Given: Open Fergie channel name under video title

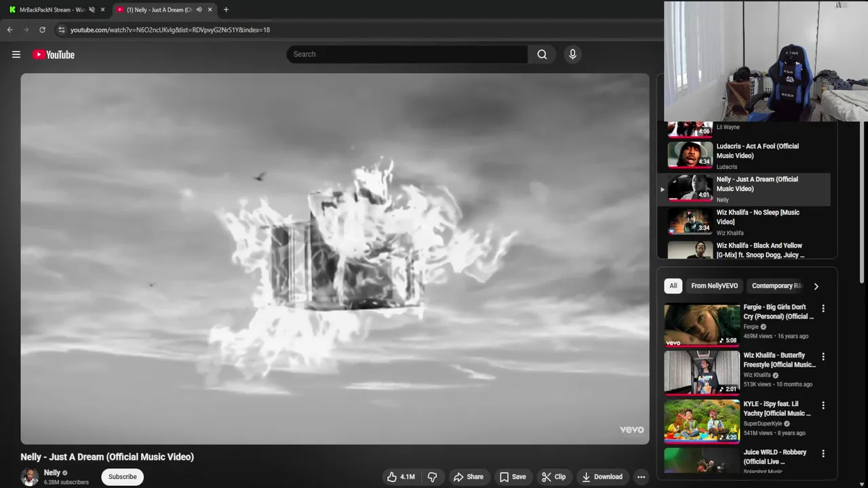Looking at the screenshot, I should pyautogui.click(x=751, y=327).
